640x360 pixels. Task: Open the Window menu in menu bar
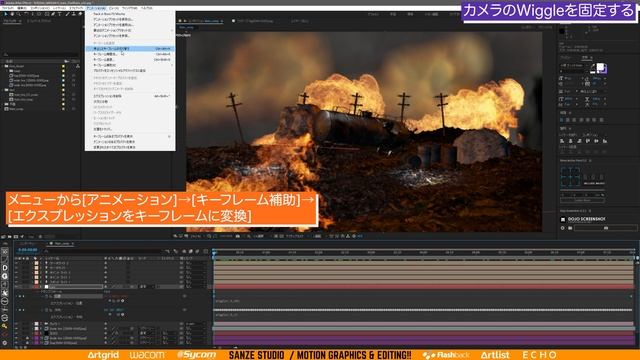click(x=130, y=8)
